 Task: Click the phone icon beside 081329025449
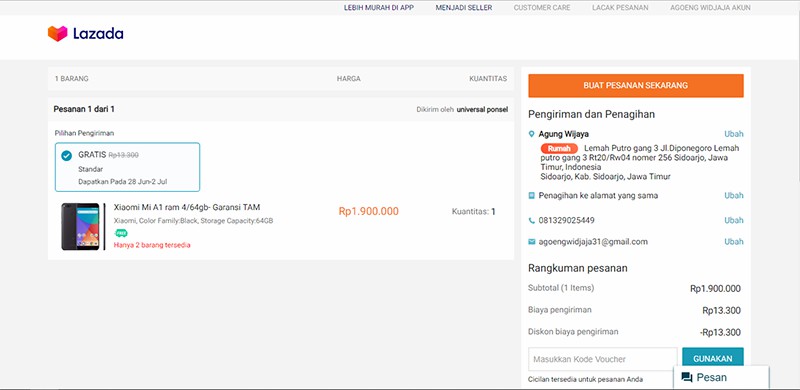point(532,221)
